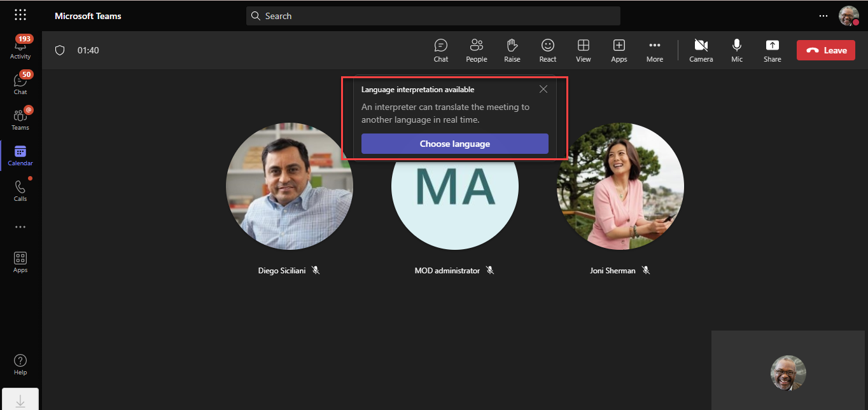The width and height of the screenshot is (868, 410).
Task: Show the People participants panel
Action: [x=476, y=50]
